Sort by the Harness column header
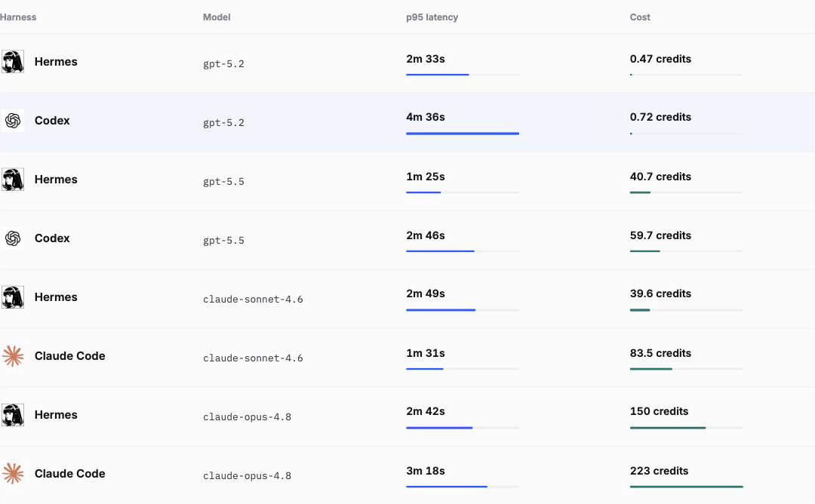 (x=18, y=17)
